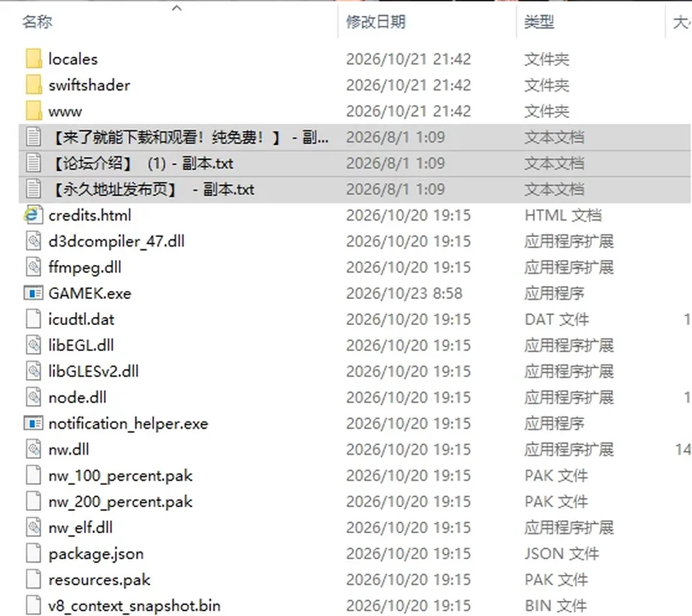The width and height of the screenshot is (692, 616).
Task: Click the HTML 文档 type cell
Action: pos(563,215)
